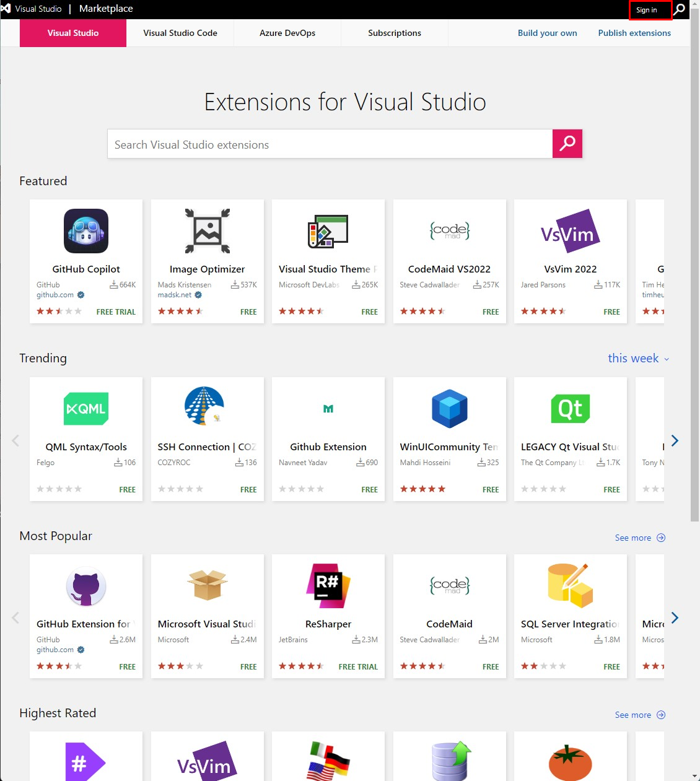Open the QML Syntax/Tools icon

point(86,409)
